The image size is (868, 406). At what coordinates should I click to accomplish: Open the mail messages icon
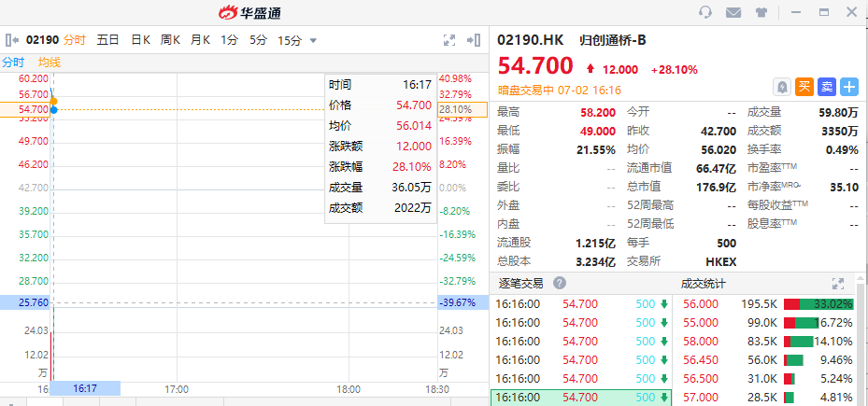(x=733, y=12)
